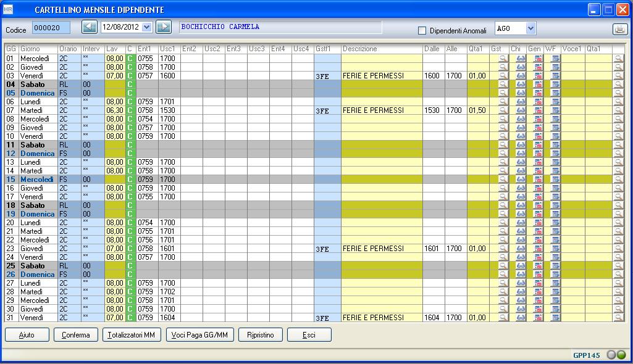The width and height of the screenshot is (633, 364).
Task: Click the HR application icon in title bar
Action: click(x=7, y=10)
